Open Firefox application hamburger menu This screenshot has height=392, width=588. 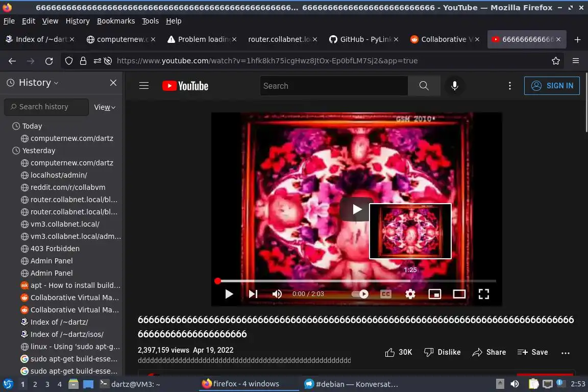coord(576,61)
